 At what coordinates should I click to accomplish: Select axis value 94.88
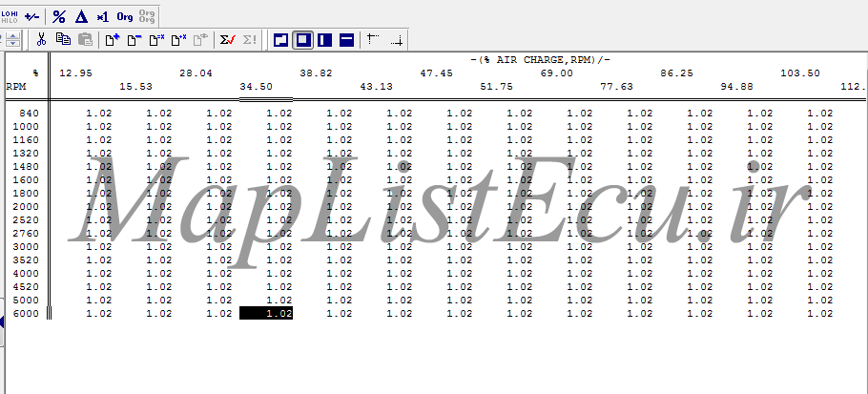(x=736, y=86)
